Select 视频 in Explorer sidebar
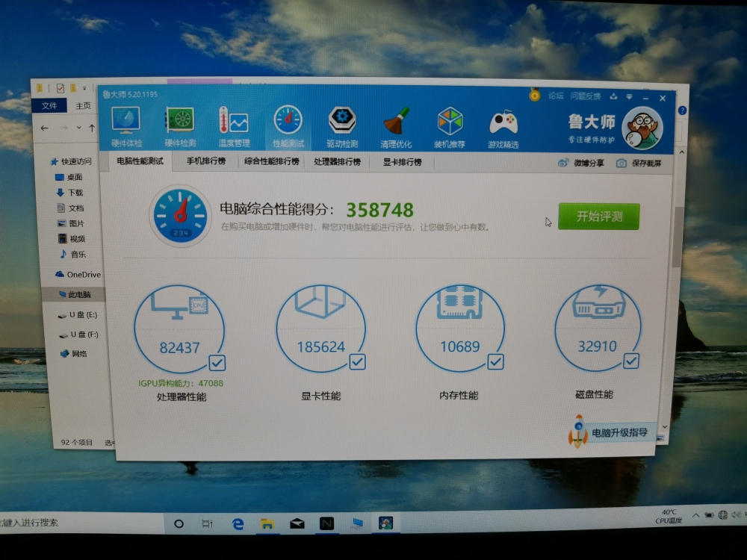 72,239
